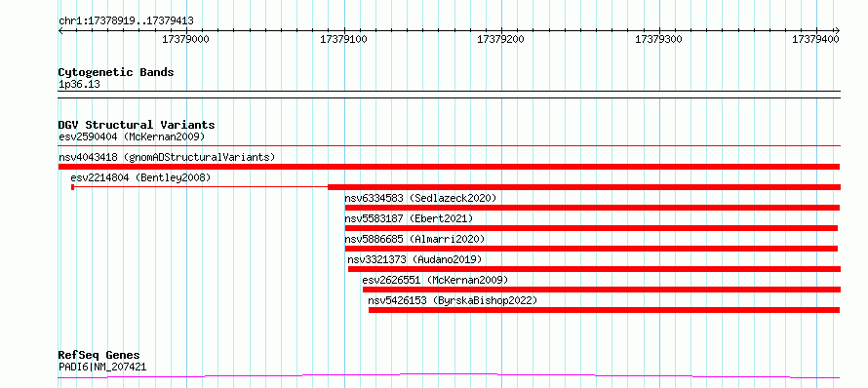Click the black 1p36.13 cytogenetic band bar
The image size is (868, 388).
[x=450, y=95]
